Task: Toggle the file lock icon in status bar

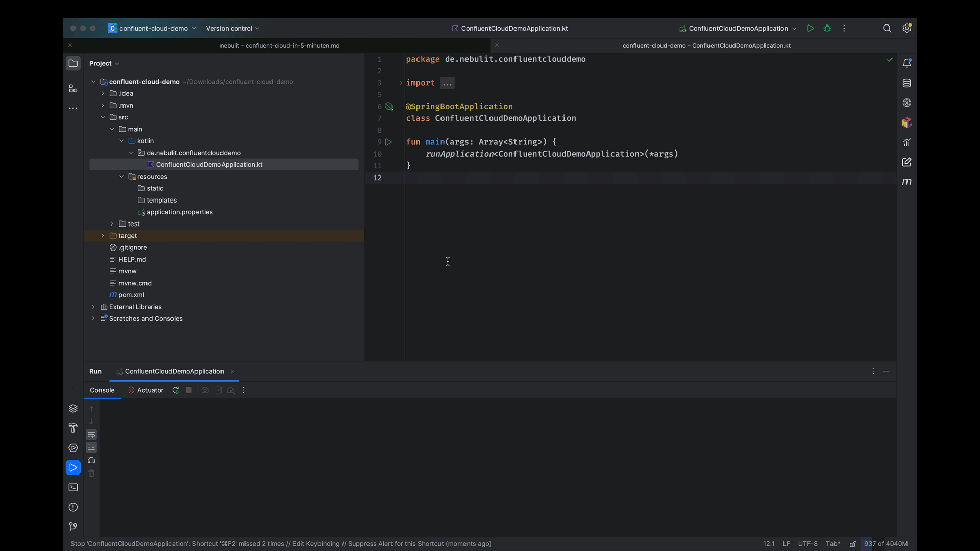Action: click(x=853, y=544)
